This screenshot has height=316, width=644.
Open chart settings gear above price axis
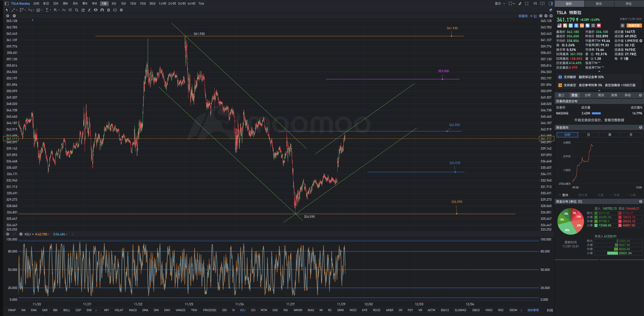8,16
